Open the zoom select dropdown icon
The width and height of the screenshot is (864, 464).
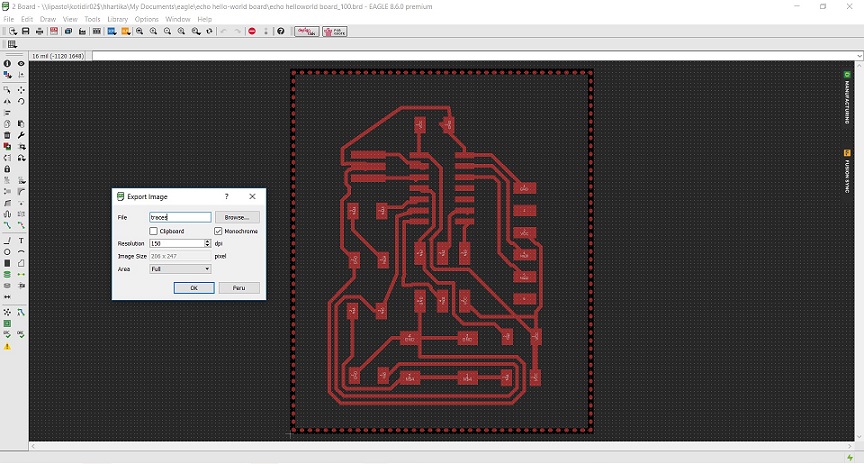click(x=196, y=31)
